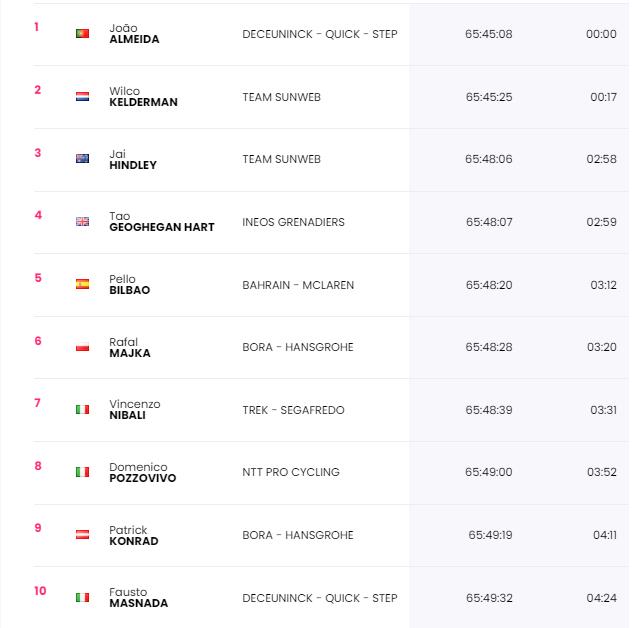Select Jai Hindley's time 65:48:06
Screen dimensions: 635x628
coord(489,159)
